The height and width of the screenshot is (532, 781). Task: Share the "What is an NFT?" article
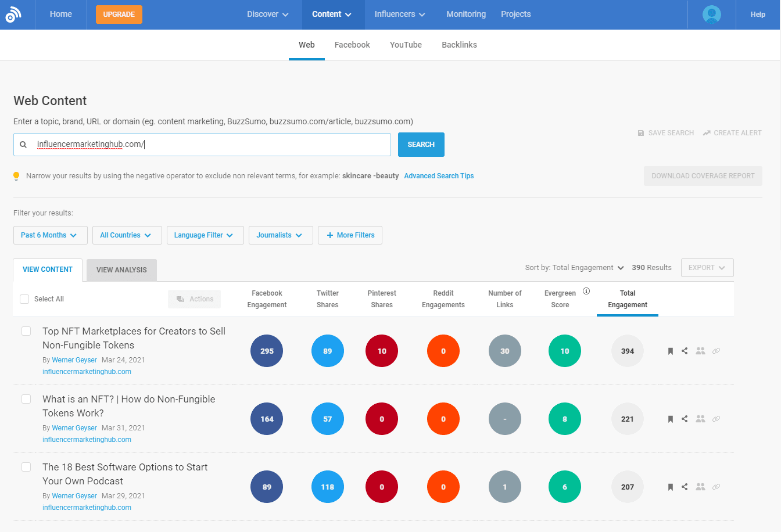click(685, 419)
